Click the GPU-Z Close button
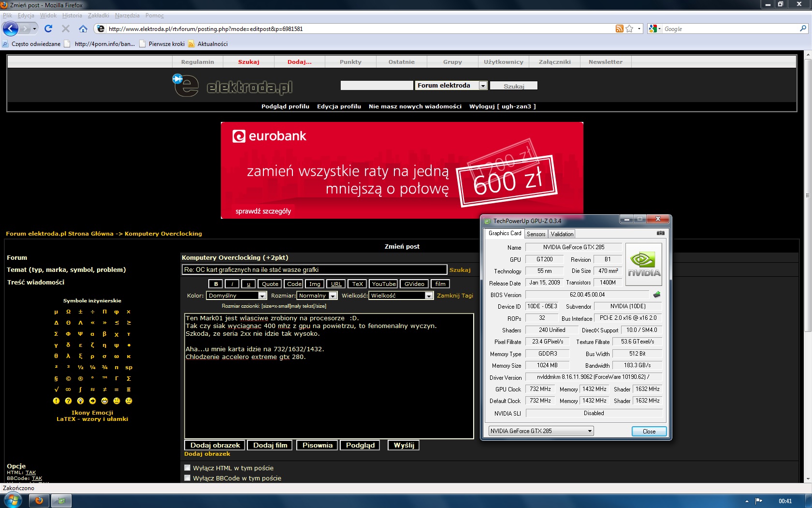812x508 pixels. pyautogui.click(x=649, y=432)
